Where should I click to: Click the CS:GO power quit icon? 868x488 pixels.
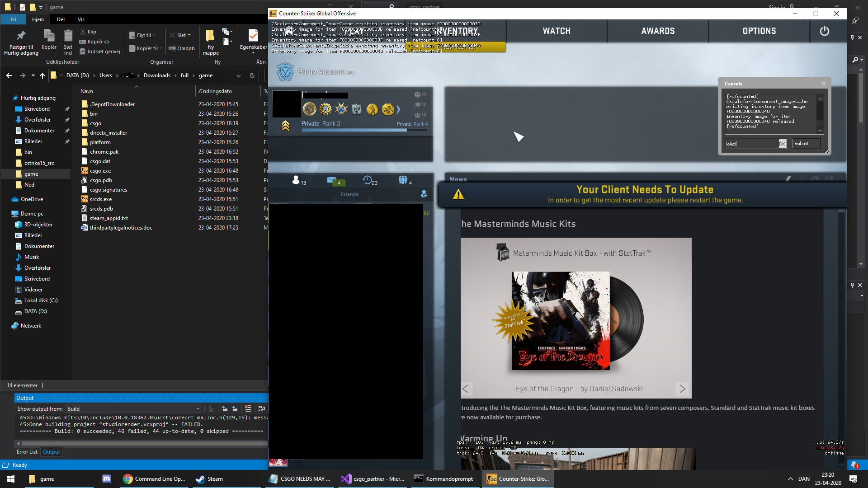pos(824,31)
